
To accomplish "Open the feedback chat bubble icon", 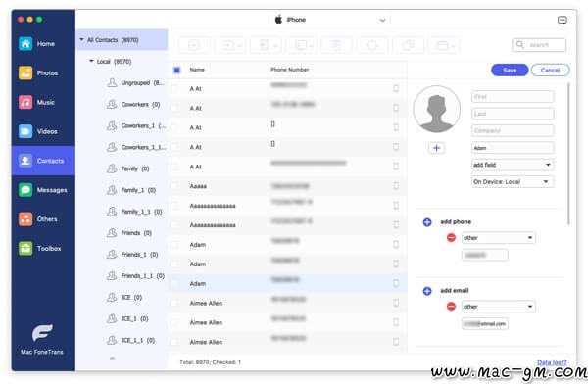I will [x=562, y=20].
